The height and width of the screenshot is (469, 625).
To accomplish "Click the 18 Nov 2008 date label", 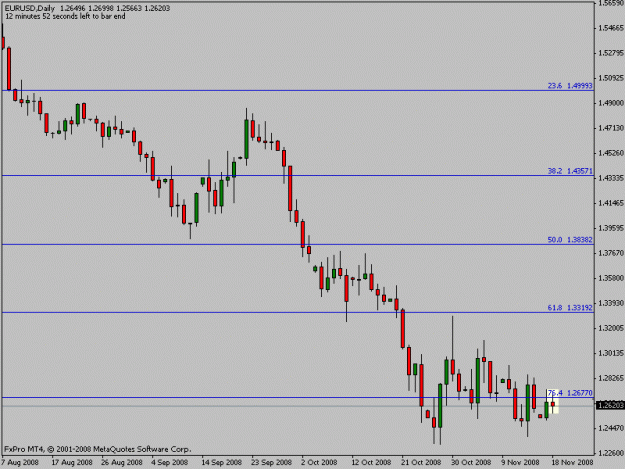I will (572, 463).
